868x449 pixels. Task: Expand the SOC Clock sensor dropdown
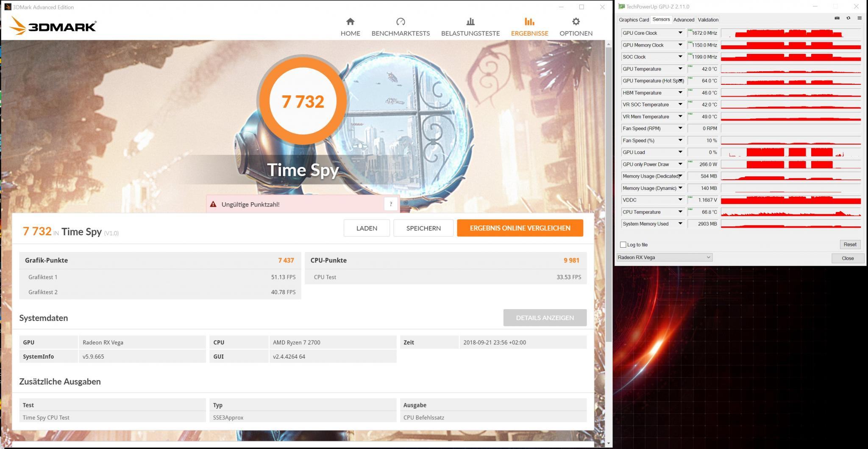click(680, 56)
